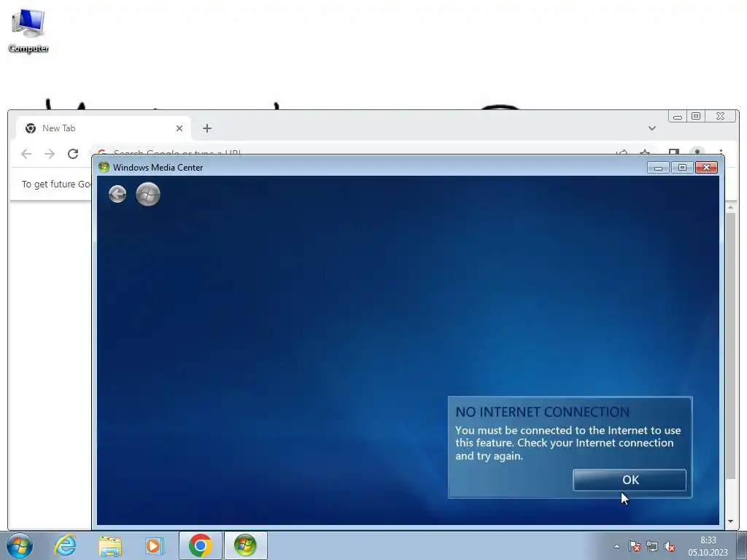
Task: Bookmark this page with the star icon
Action: [645, 152]
